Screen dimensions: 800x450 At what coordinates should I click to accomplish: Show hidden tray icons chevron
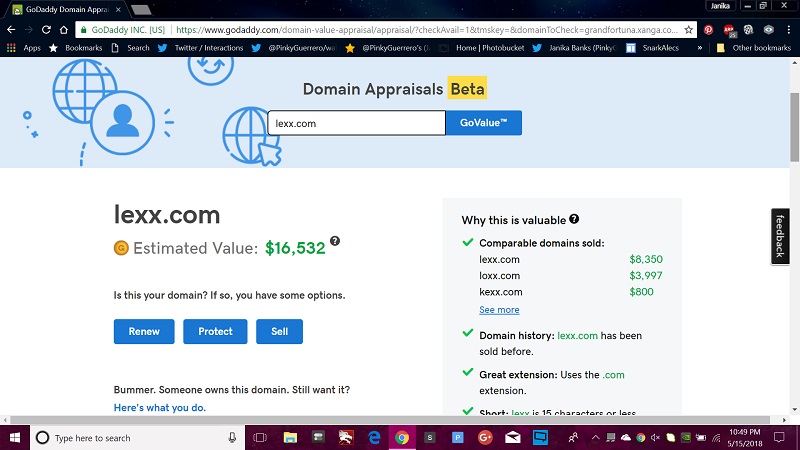595,438
